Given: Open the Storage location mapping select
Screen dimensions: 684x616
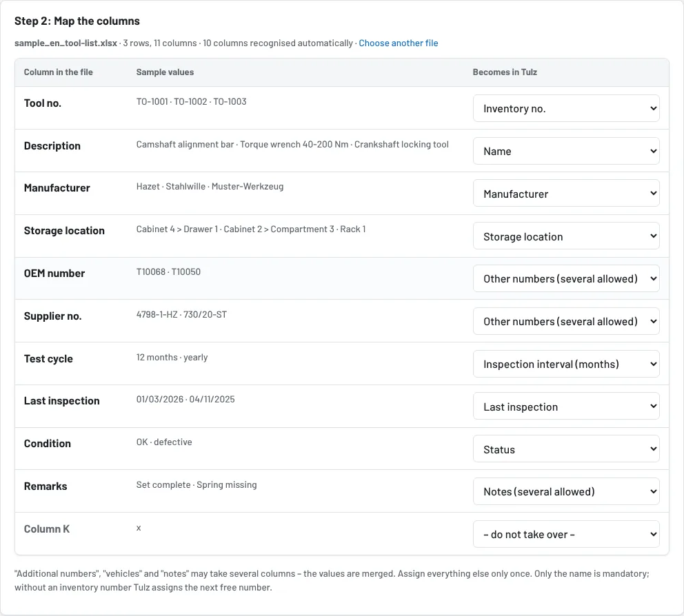Looking at the screenshot, I should tap(566, 236).
